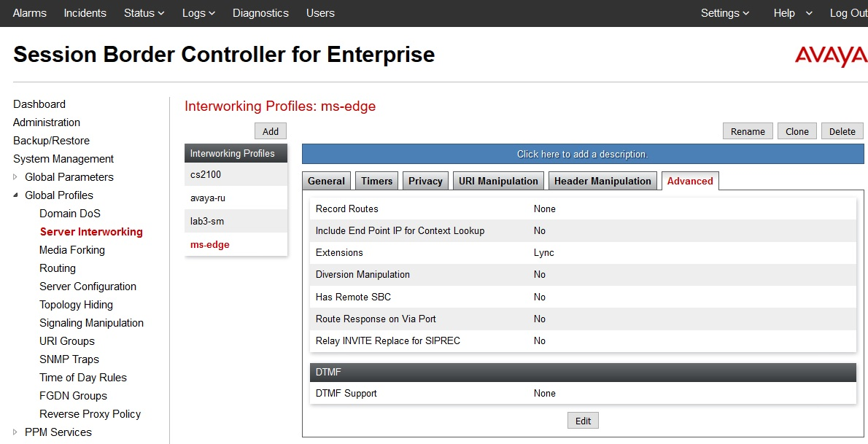Click Relay INVITE Replace for SIPREC label
This screenshot has height=444, width=868.
pyautogui.click(x=387, y=340)
